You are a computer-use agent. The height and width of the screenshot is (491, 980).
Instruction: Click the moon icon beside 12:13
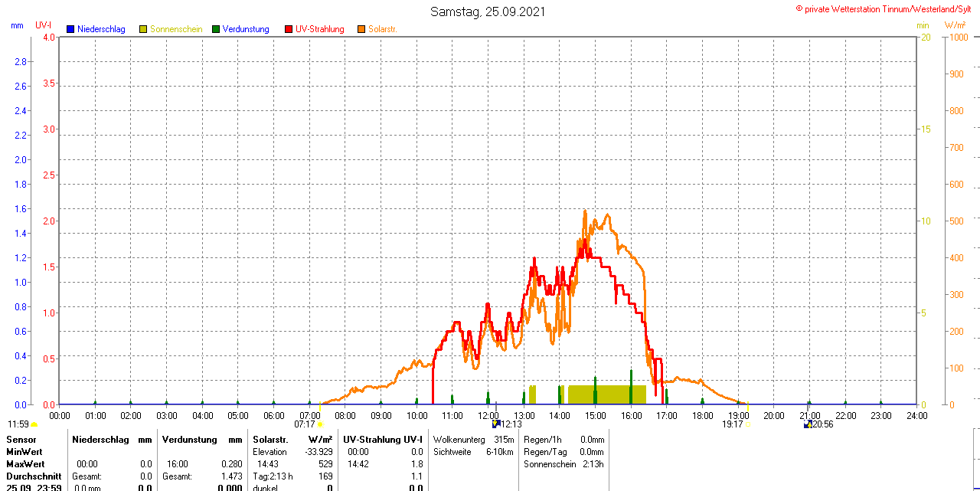tap(495, 424)
